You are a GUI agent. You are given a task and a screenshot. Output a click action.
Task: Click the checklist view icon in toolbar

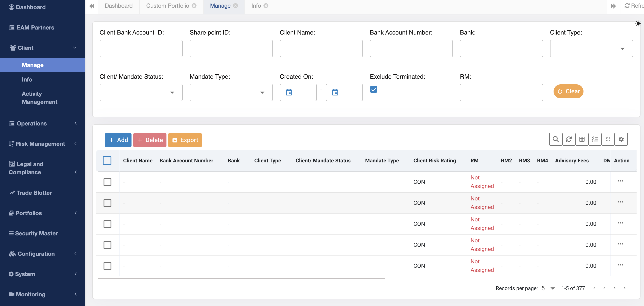pyautogui.click(x=595, y=139)
